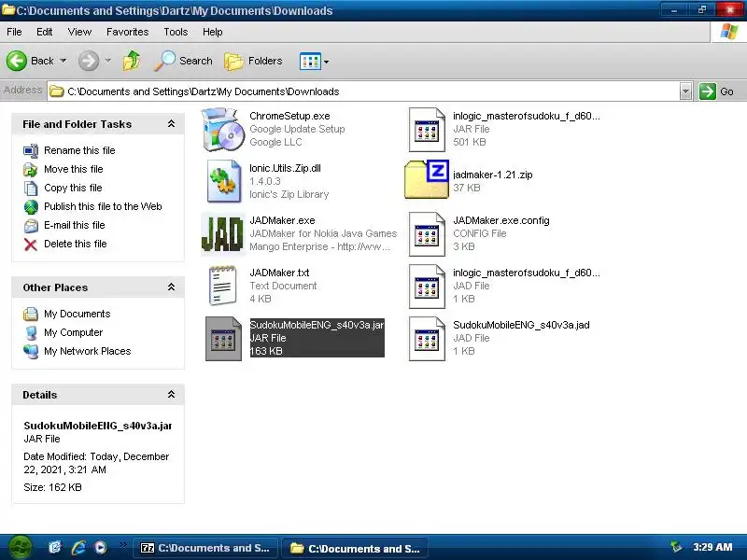Viewport: 747px width, 560px height.
Task: Click the JADMaker.txt file name
Action: (x=279, y=273)
